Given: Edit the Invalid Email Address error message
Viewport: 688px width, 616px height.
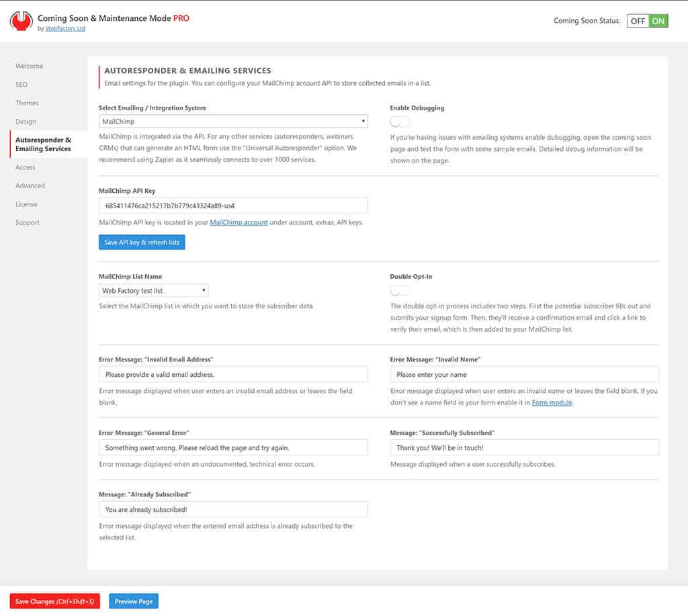Looking at the screenshot, I should pyautogui.click(x=233, y=375).
